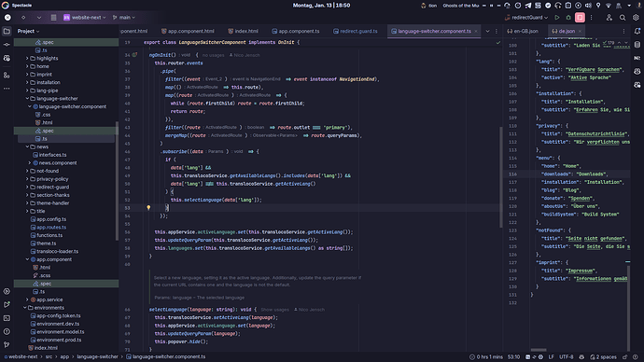
Task: Open Search Everywhere magnifier icon
Action: (x=623, y=18)
